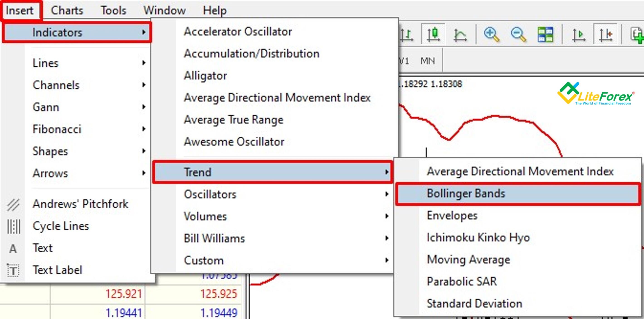Select the Text Label tool icon
The width and height of the screenshot is (644, 319).
tap(13, 270)
